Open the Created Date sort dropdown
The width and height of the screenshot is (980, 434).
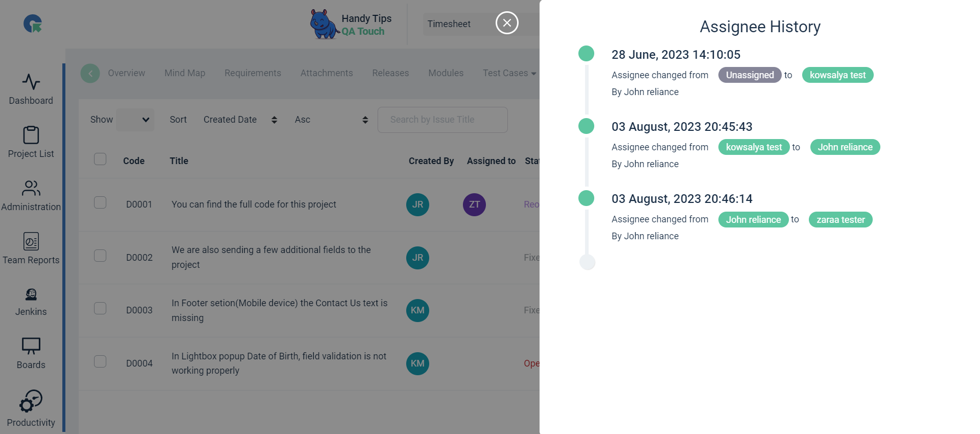coord(240,120)
